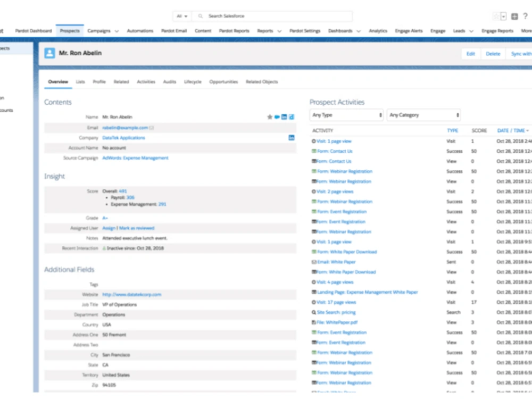Viewport: 532px width, 399px height.
Task: Open the help question mark icon
Action: (525, 16)
